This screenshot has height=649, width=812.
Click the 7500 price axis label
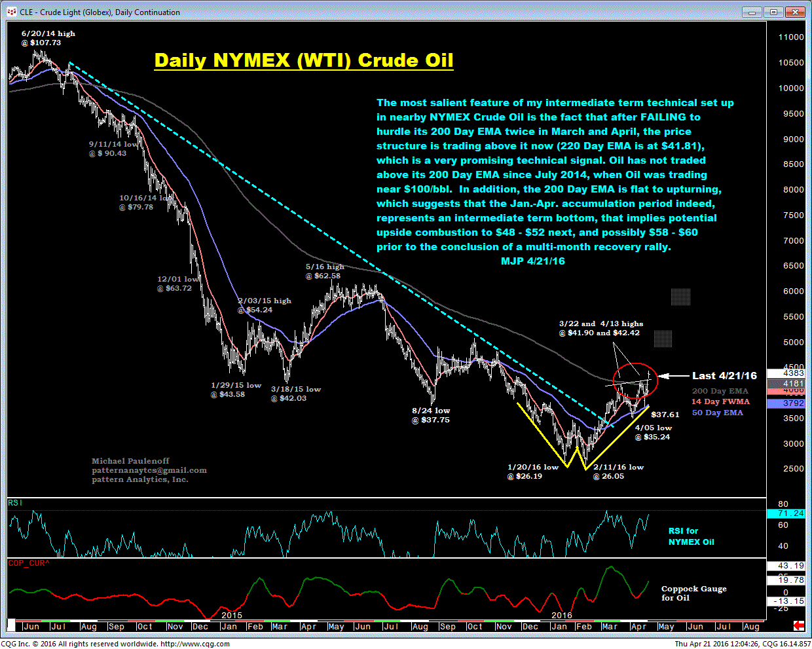pos(794,215)
